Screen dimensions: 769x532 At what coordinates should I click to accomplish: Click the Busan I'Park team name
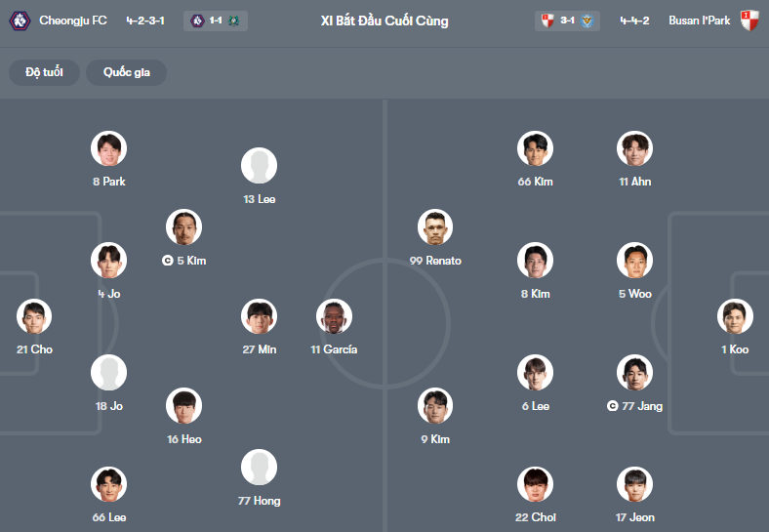pos(700,20)
